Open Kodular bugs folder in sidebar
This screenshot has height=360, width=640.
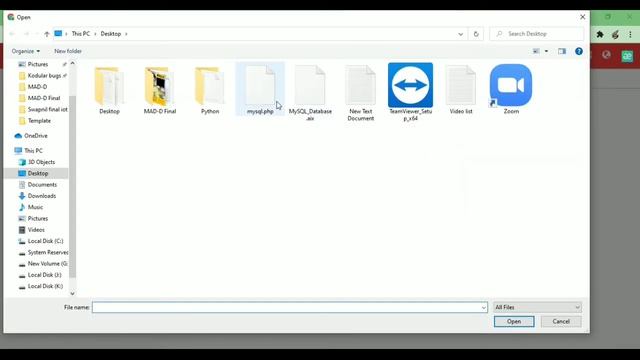[44, 76]
